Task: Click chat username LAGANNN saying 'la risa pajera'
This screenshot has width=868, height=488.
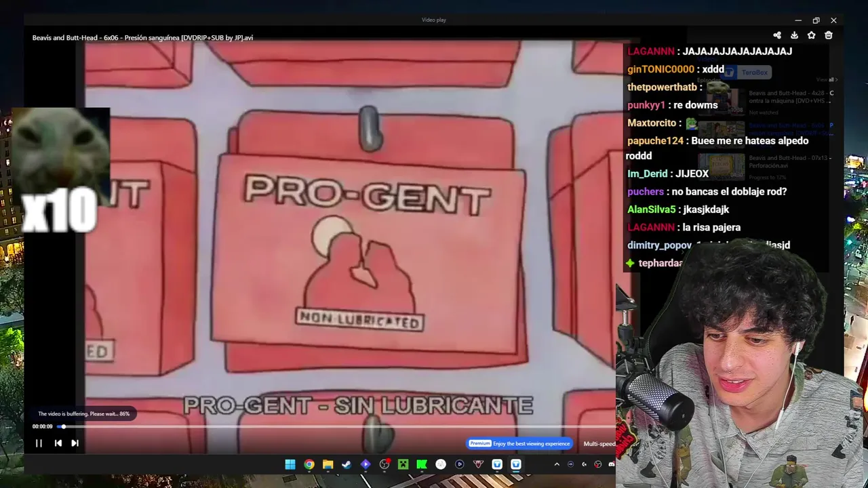Action: (651, 228)
